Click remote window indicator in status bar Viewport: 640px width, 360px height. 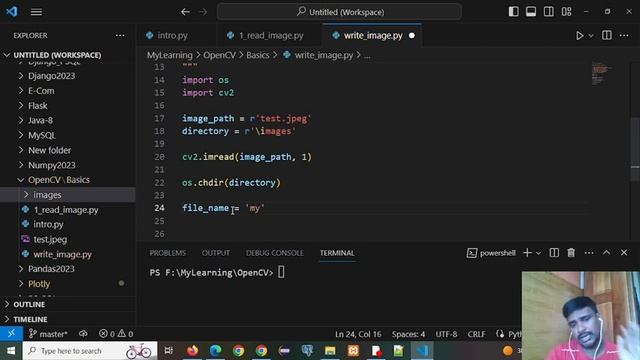(11, 334)
